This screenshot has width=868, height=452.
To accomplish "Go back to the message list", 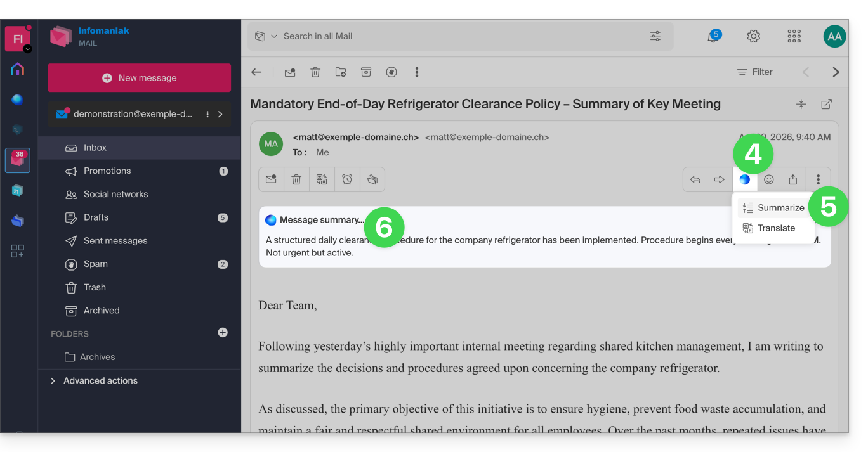I will (256, 72).
